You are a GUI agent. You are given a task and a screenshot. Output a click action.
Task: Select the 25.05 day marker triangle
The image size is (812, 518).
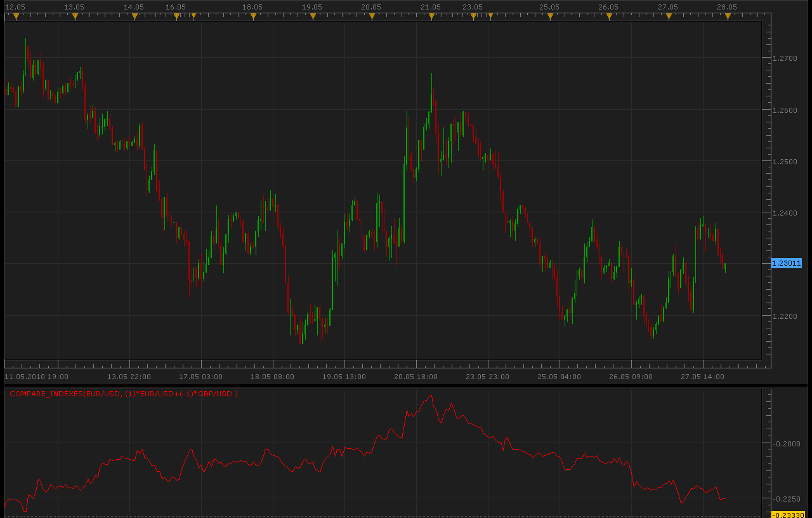click(550, 16)
